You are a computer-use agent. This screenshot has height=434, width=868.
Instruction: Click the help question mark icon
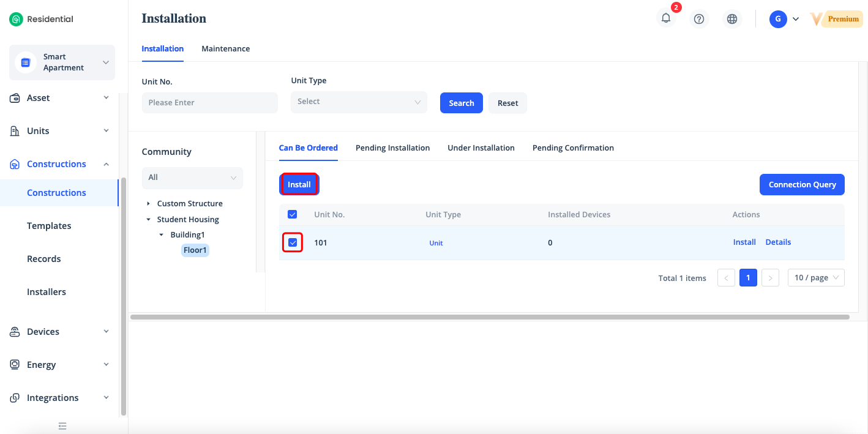coord(699,19)
